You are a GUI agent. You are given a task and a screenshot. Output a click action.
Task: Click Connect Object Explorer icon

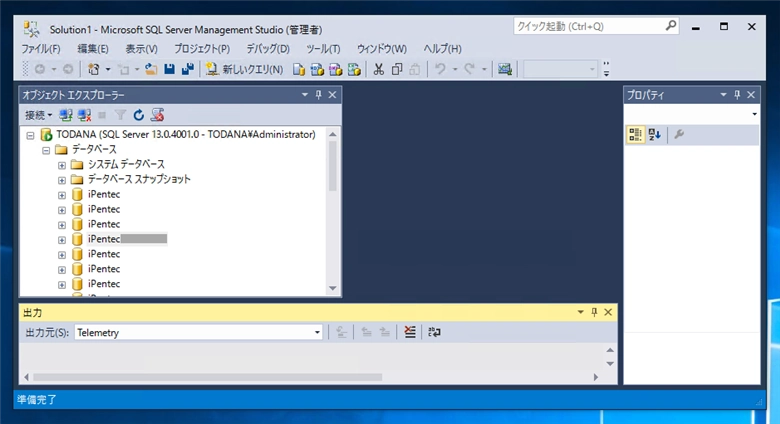pyautogui.click(x=66, y=115)
